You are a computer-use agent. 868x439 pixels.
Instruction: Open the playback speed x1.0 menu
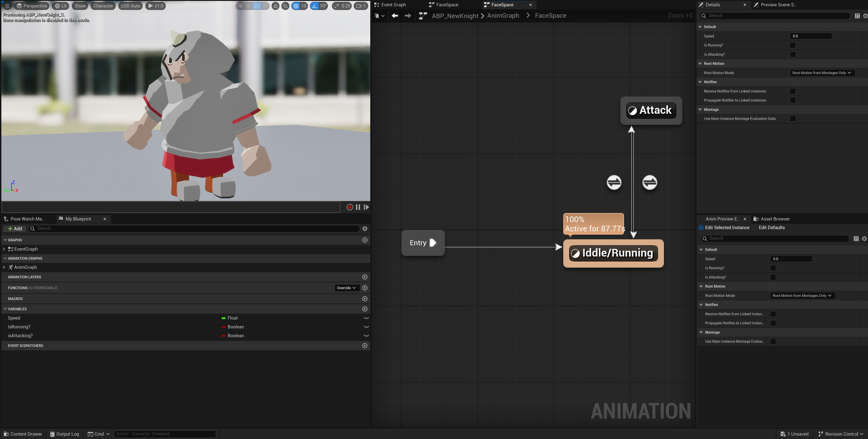155,6
